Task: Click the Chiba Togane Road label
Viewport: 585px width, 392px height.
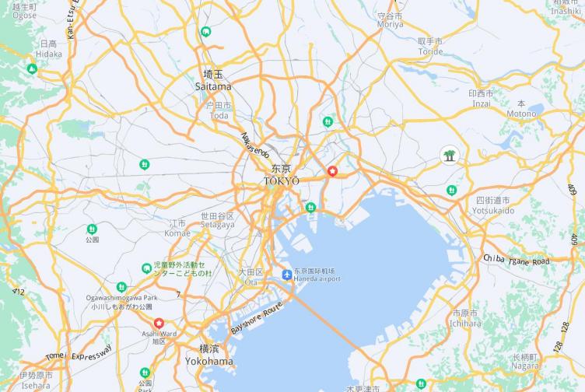Action: (517, 261)
